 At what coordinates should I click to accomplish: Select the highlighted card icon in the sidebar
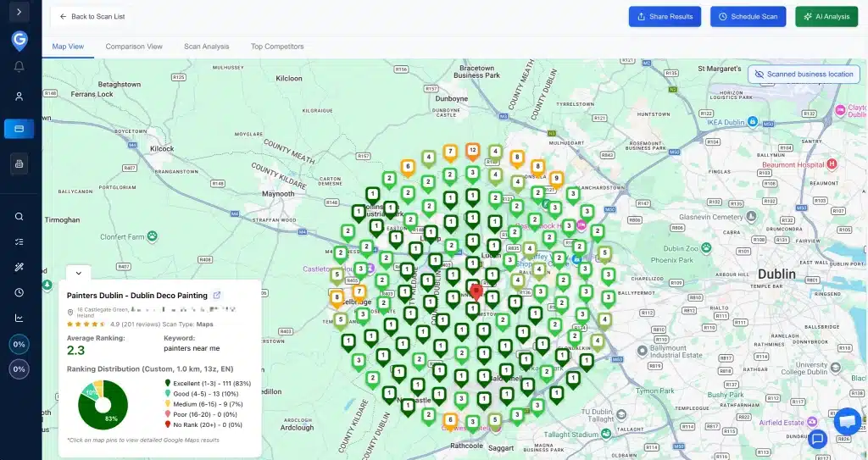tap(19, 129)
